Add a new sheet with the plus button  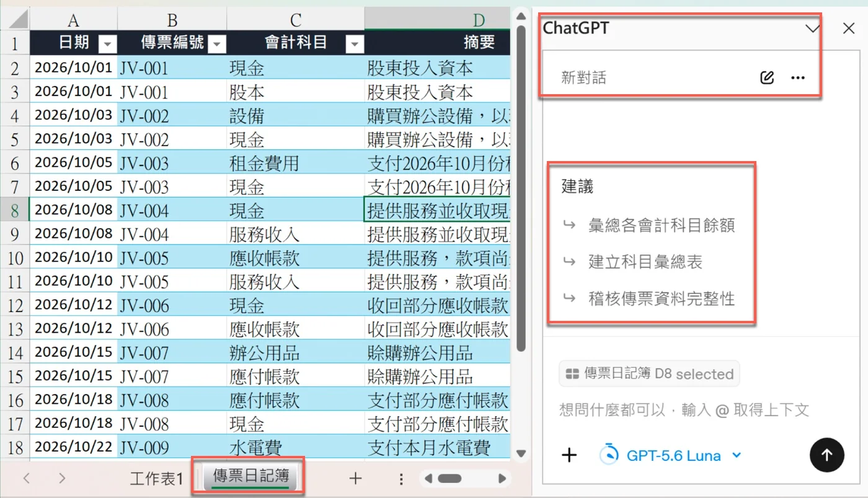point(355,478)
